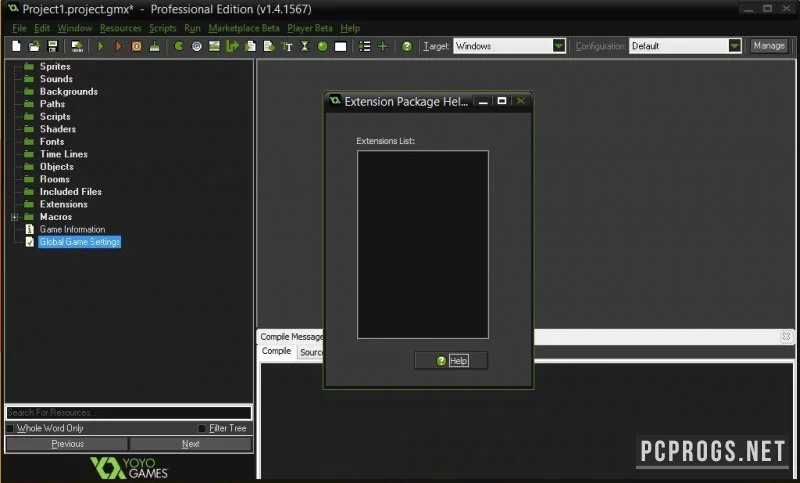Open the Run menu

click(192, 28)
